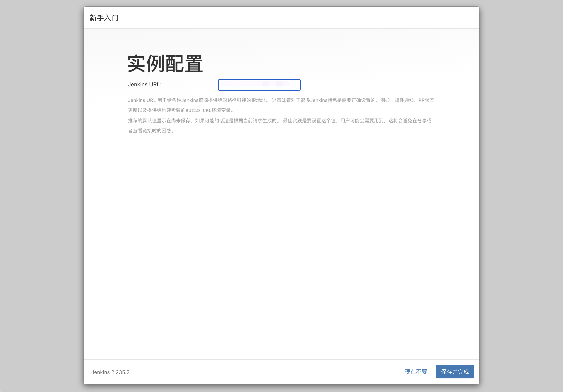Click the skip link left of the save button
The height and width of the screenshot is (392, 563).
tap(416, 372)
